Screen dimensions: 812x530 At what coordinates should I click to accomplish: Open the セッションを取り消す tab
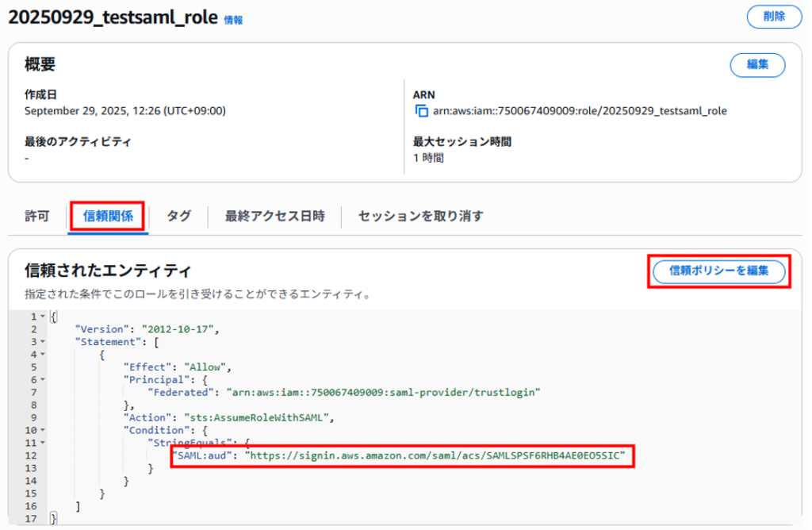[420, 217]
